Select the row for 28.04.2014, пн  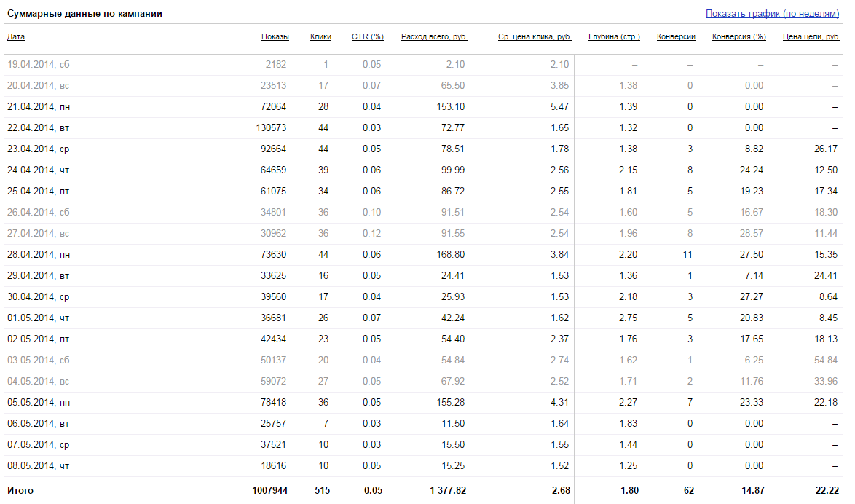tap(38, 255)
